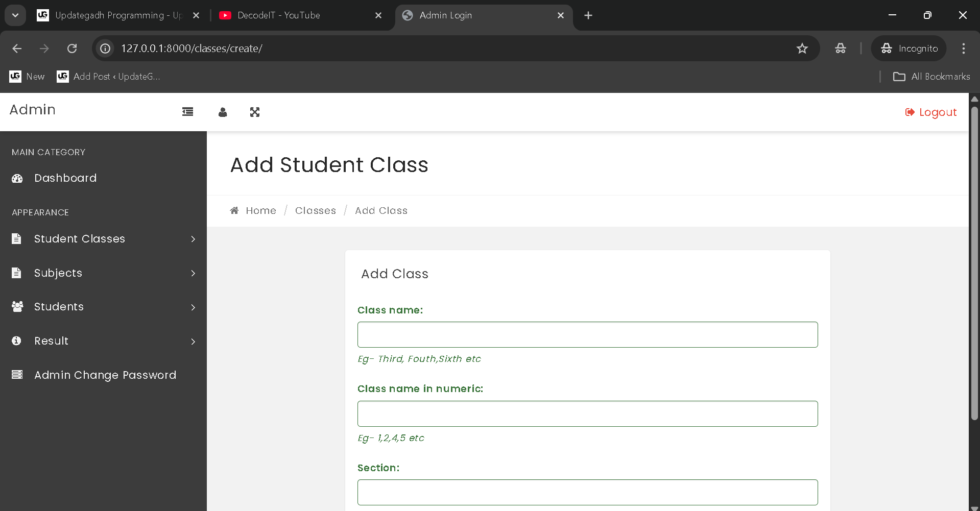Click the page's vertical scrollbar
This screenshot has width=980, height=511.
(974, 263)
